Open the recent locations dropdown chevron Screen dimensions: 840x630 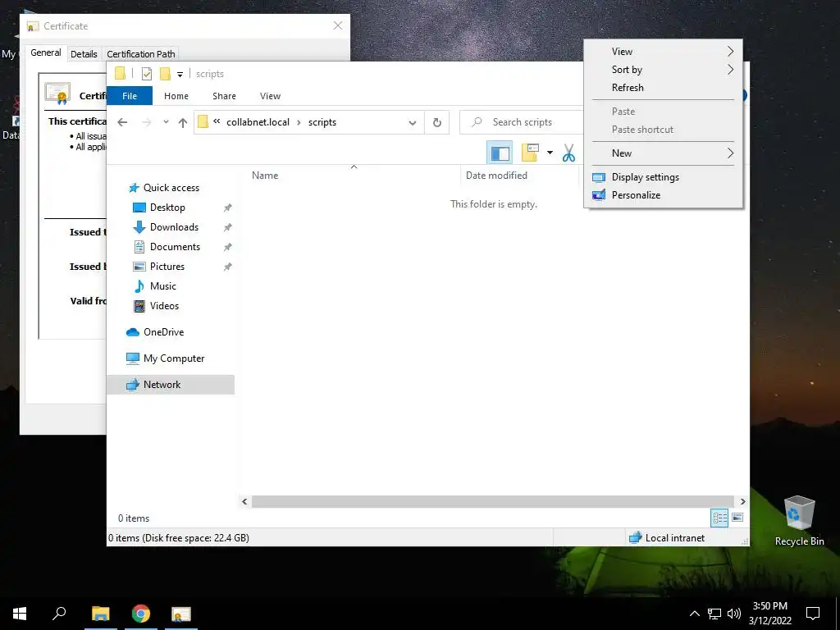(166, 122)
